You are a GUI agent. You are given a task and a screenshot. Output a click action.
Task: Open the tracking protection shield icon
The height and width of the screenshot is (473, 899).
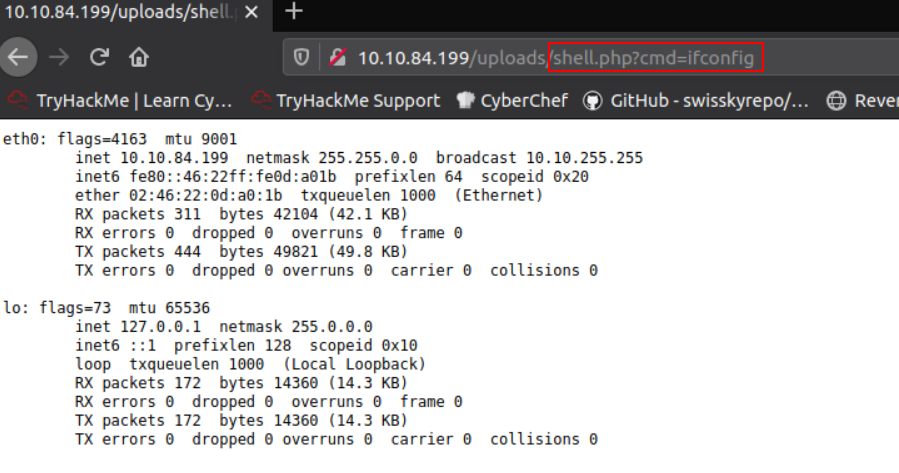tap(300, 58)
